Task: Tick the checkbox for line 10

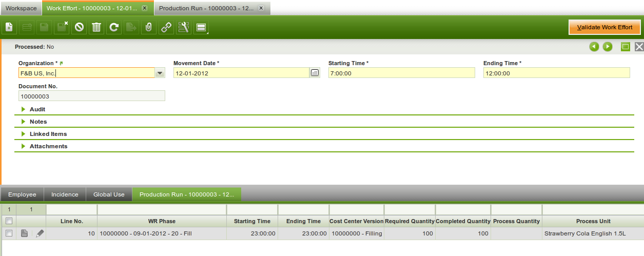Action: (8, 233)
